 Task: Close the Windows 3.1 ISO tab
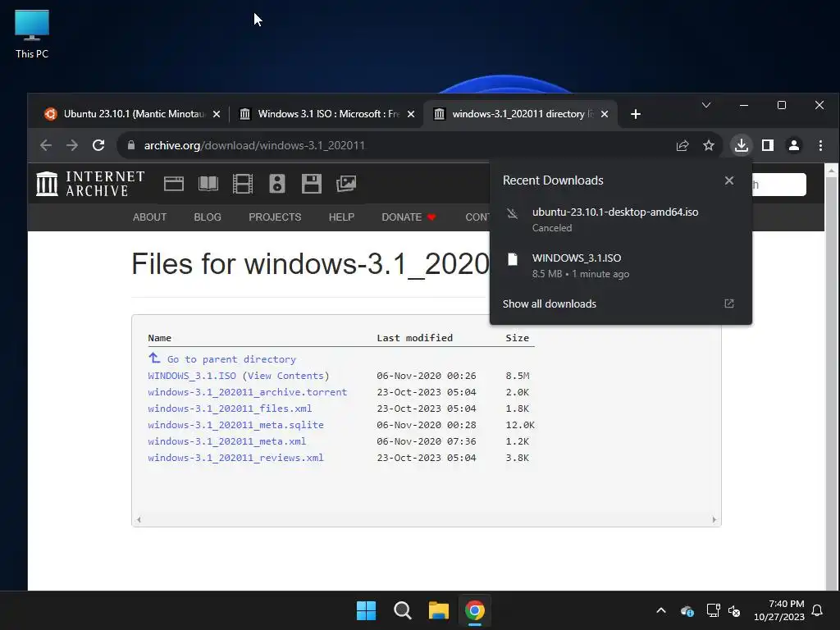coord(411,114)
